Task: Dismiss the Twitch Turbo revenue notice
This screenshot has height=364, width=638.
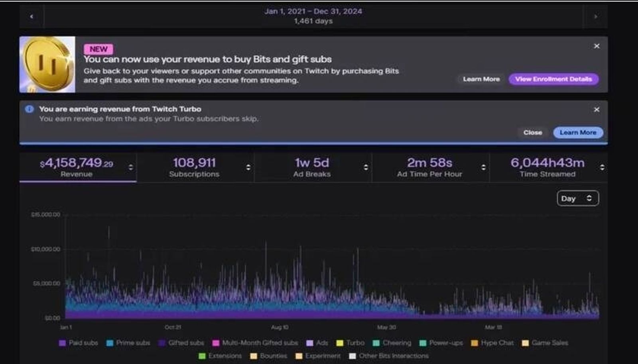Action: pyautogui.click(x=597, y=110)
